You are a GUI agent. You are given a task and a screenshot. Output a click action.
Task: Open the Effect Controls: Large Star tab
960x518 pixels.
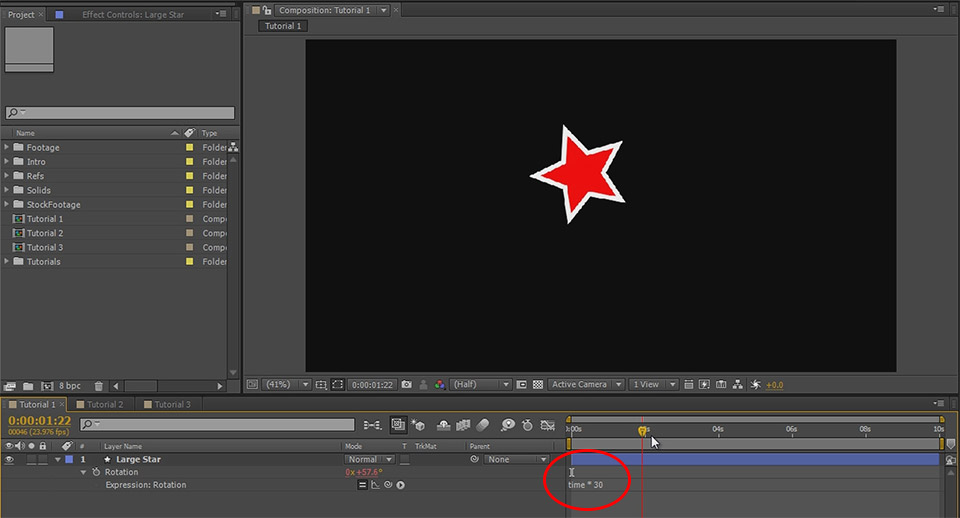(x=133, y=15)
